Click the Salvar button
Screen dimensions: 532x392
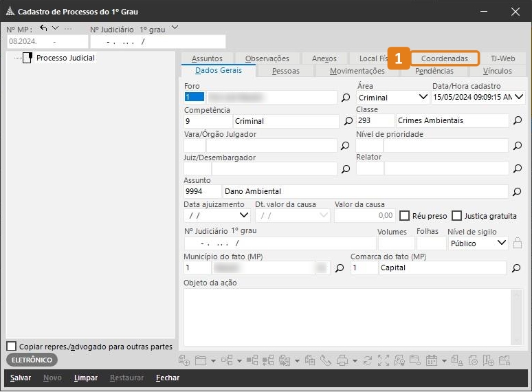pos(21,378)
